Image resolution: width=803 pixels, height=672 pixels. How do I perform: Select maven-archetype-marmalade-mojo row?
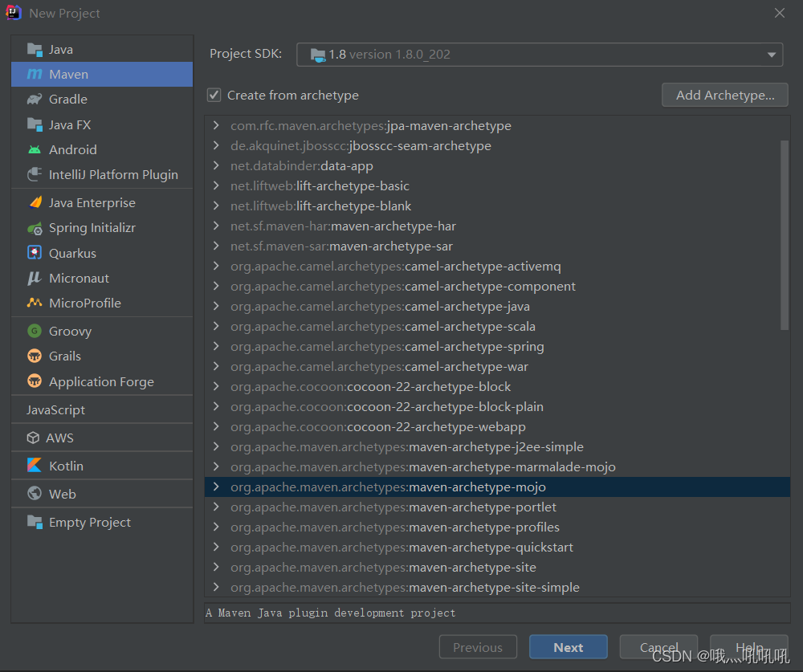point(497,466)
